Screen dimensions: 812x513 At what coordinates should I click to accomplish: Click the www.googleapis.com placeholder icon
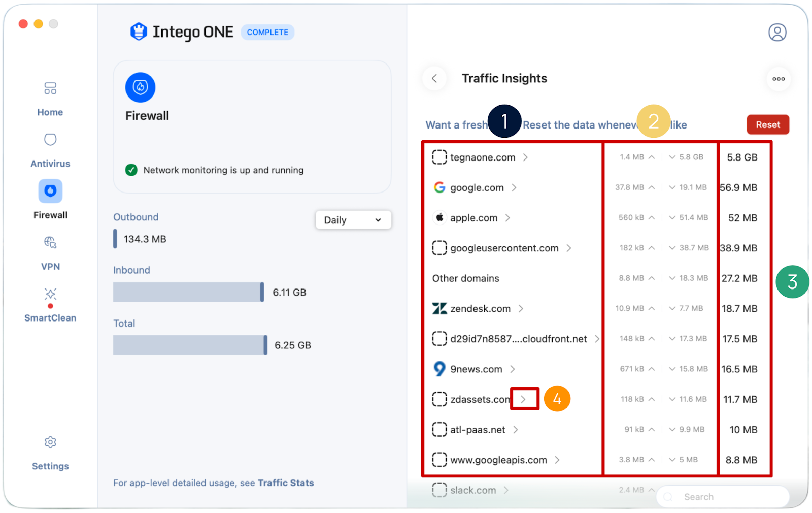[x=439, y=460]
